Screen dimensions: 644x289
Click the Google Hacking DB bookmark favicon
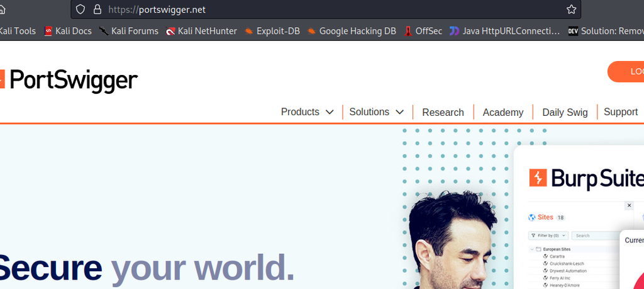(x=312, y=31)
